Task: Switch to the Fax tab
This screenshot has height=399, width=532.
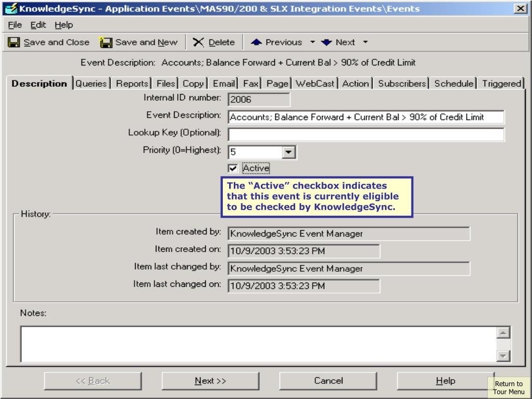Action: coord(251,84)
